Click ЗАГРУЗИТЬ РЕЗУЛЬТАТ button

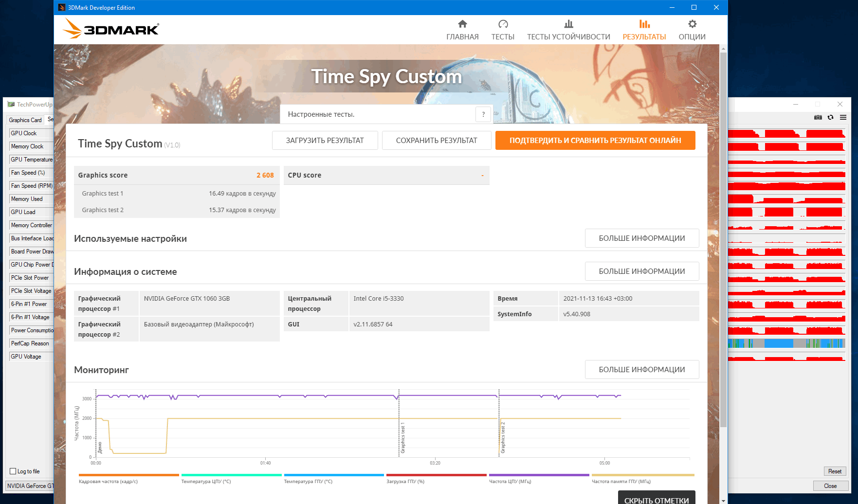(x=325, y=141)
